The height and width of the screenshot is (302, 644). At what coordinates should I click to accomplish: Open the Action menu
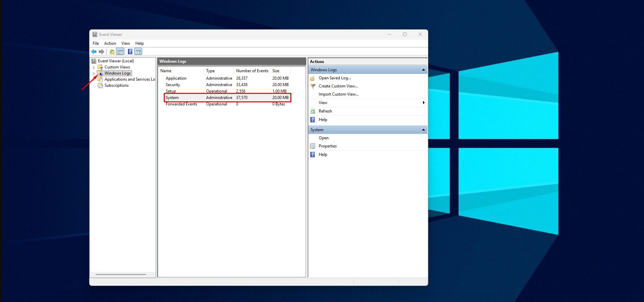[x=110, y=43]
